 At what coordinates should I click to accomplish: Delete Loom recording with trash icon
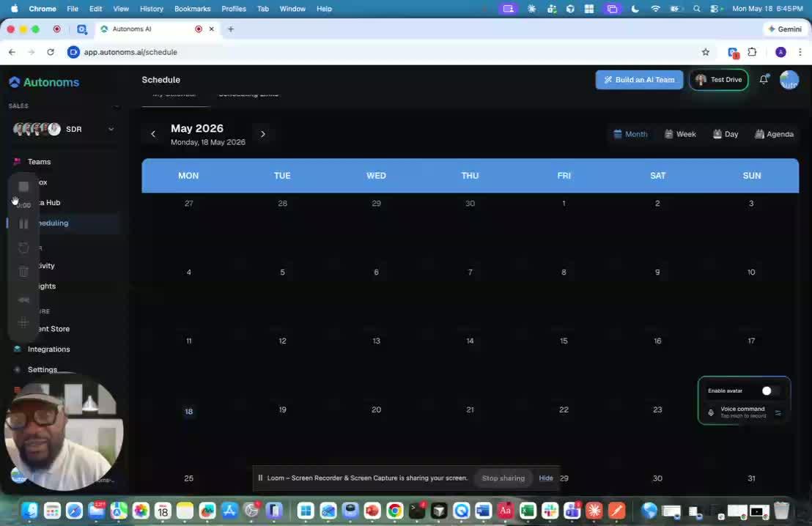coord(23,271)
